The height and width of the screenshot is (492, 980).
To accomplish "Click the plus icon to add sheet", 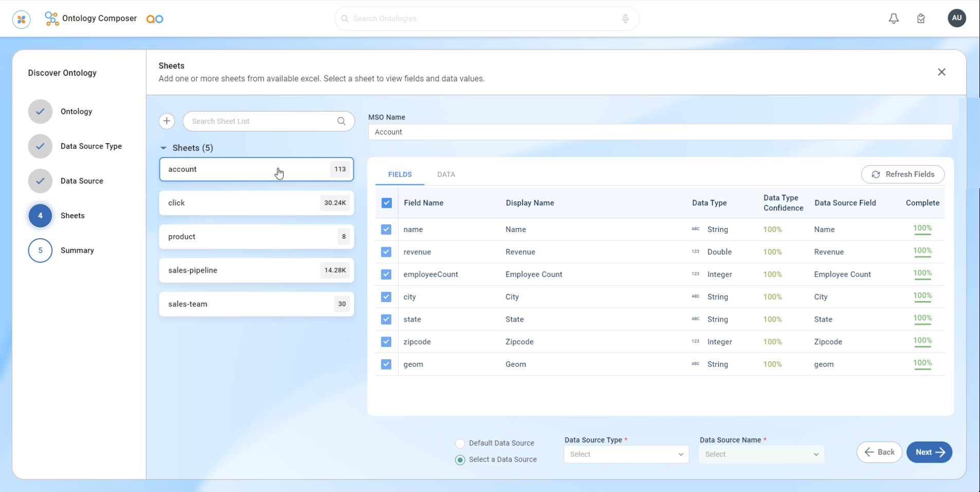I will pyautogui.click(x=167, y=121).
